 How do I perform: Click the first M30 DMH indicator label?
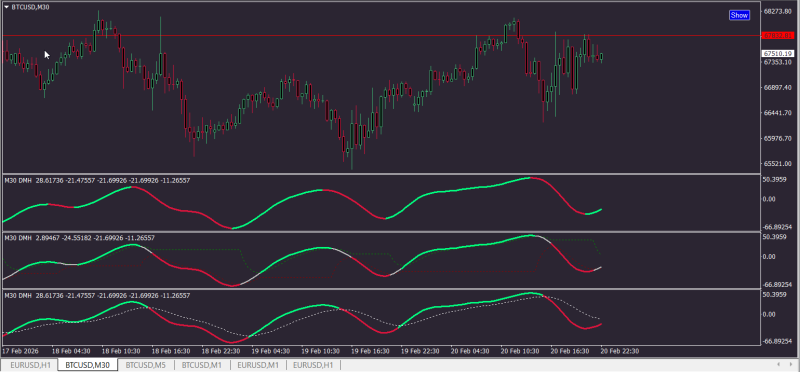(97, 180)
